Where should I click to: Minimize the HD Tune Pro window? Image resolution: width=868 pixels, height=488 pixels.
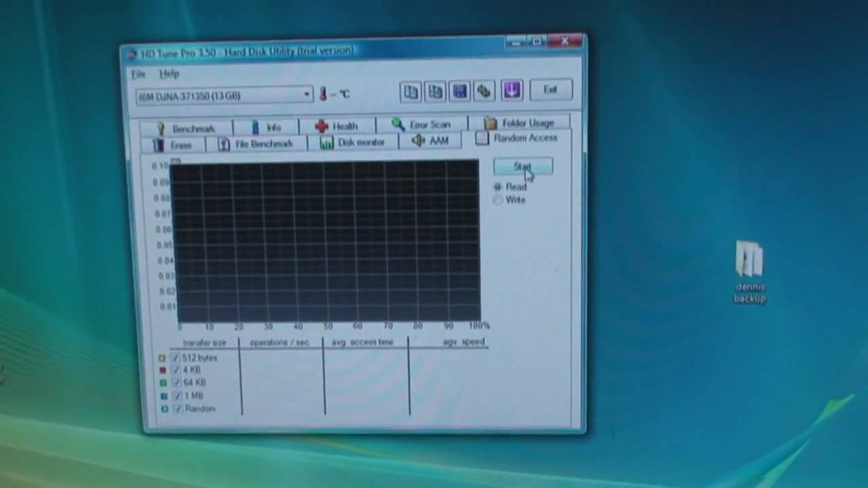coord(515,43)
